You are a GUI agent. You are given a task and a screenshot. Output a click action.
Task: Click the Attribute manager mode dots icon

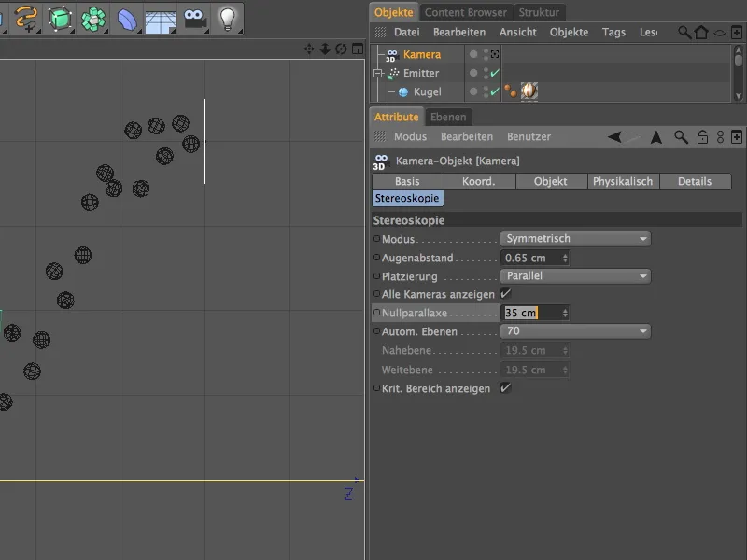click(720, 137)
